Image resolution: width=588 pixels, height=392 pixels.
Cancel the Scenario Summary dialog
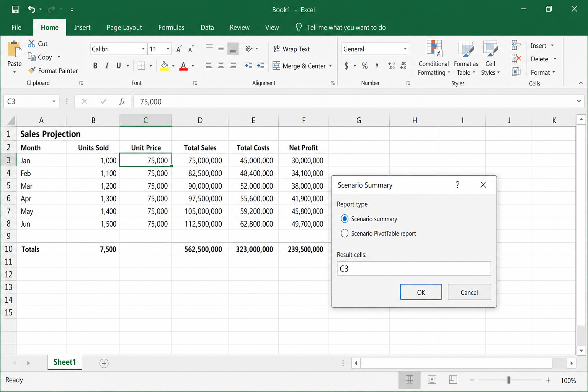469,292
